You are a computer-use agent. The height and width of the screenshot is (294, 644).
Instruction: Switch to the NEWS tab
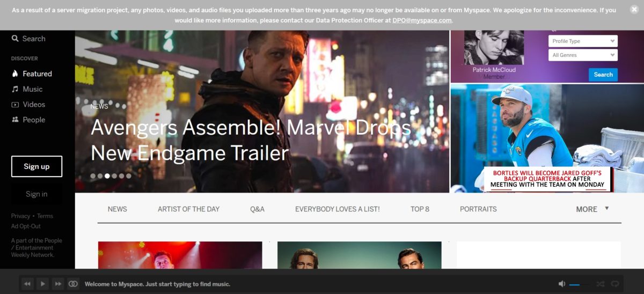click(x=117, y=209)
